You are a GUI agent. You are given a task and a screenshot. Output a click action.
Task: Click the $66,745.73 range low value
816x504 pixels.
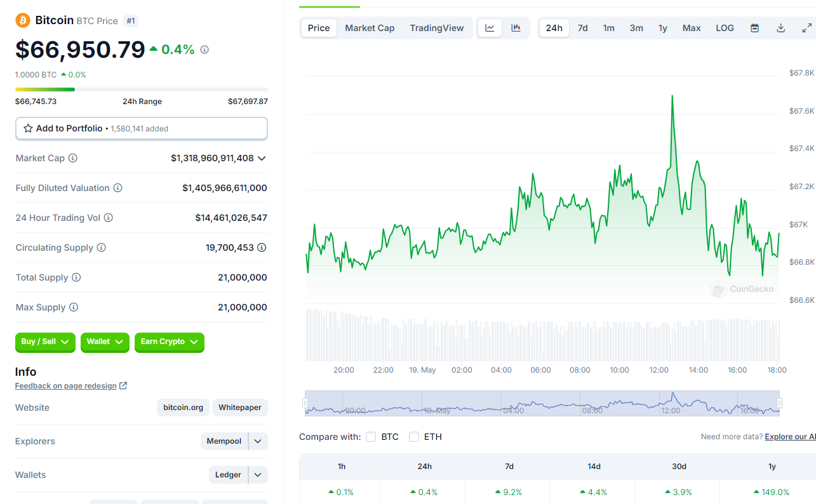[36, 102]
